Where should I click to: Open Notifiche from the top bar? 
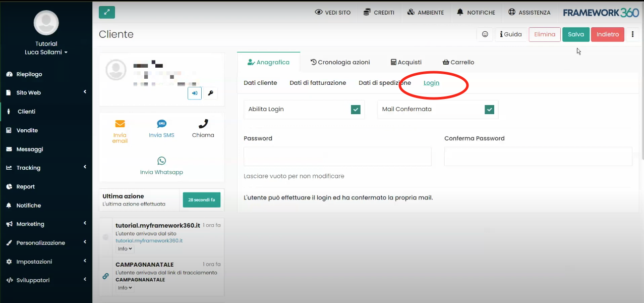pos(476,12)
